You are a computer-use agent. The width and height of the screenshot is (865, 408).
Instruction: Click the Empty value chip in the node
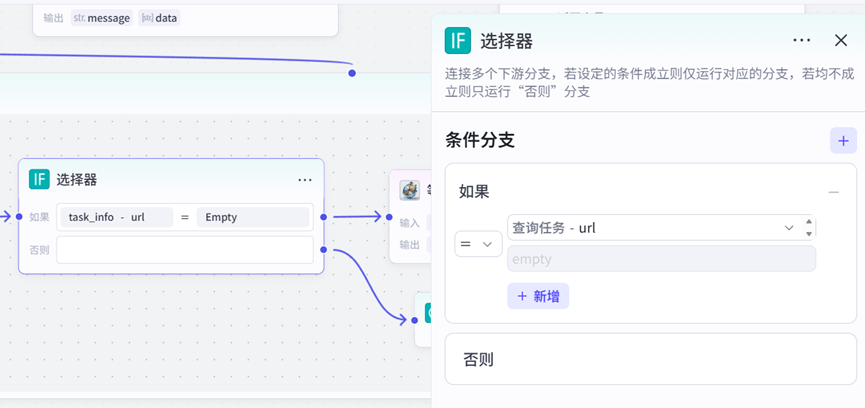253,217
